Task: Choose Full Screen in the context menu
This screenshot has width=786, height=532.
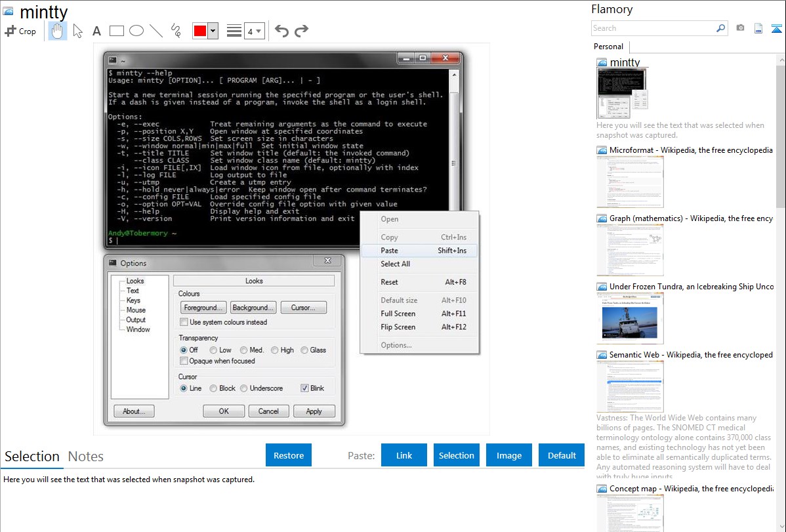Action: pos(419,314)
